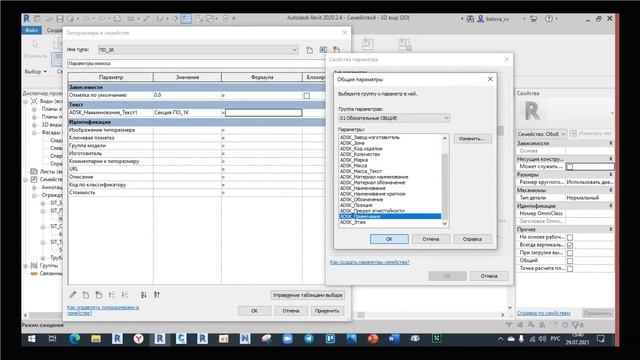Click the Стоимость parameter row

pyautogui.click(x=196, y=192)
